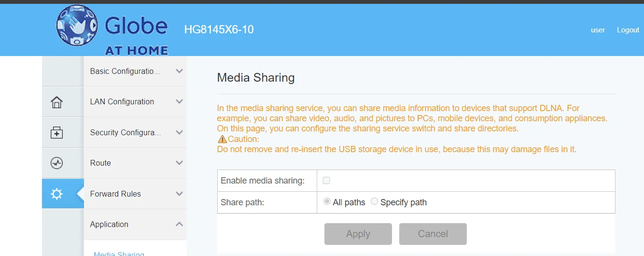Collapse the Application section chevron

click(x=179, y=224)
